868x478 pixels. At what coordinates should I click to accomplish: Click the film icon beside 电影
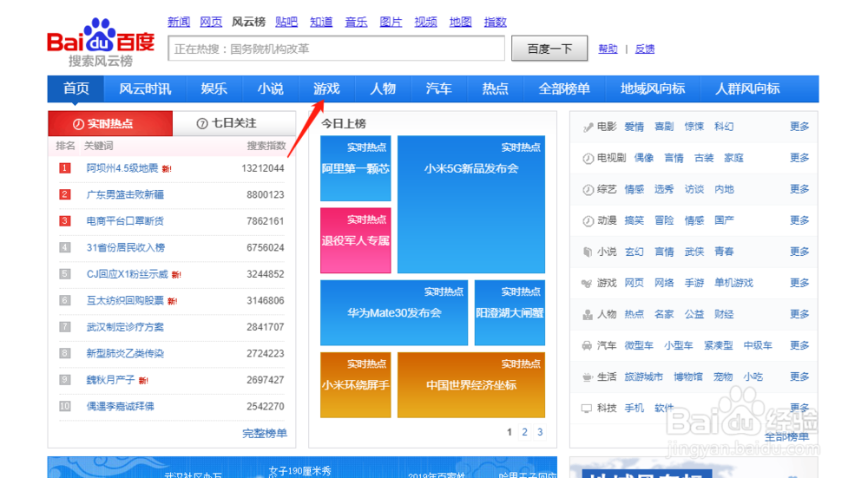point(588,128)
